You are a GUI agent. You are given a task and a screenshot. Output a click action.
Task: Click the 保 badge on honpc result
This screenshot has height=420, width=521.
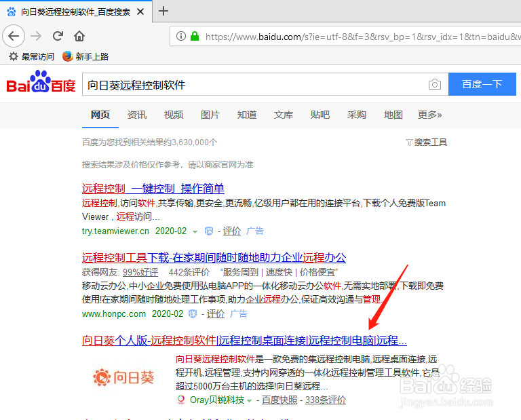[193, 313]
